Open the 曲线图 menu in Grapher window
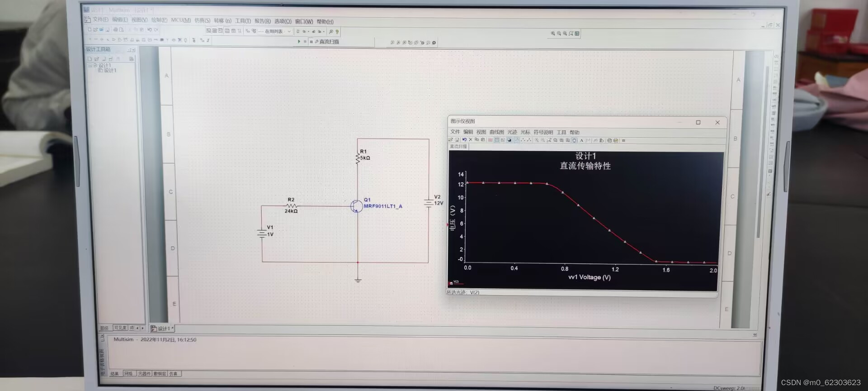 (496, 132)
